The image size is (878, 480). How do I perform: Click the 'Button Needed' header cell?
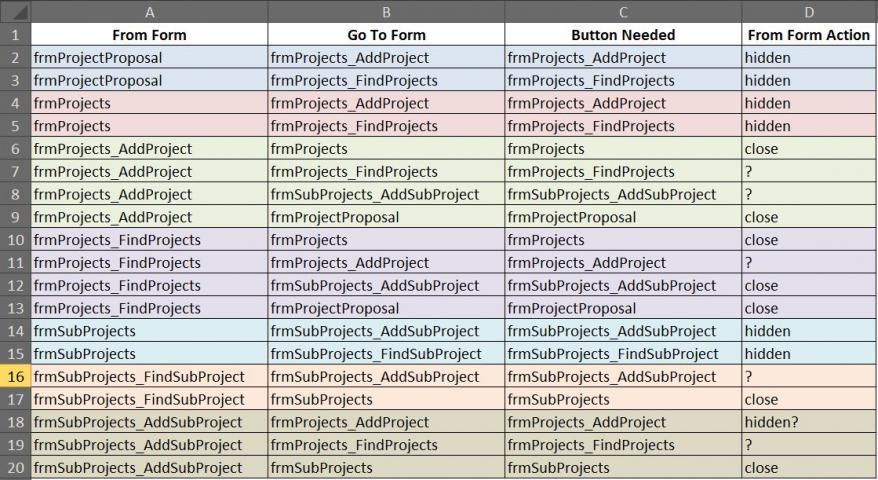(x=623, y=35)
